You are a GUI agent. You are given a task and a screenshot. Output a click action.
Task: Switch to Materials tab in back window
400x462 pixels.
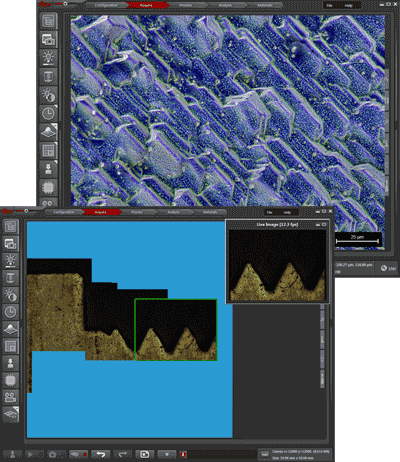(x=265, y=5)
